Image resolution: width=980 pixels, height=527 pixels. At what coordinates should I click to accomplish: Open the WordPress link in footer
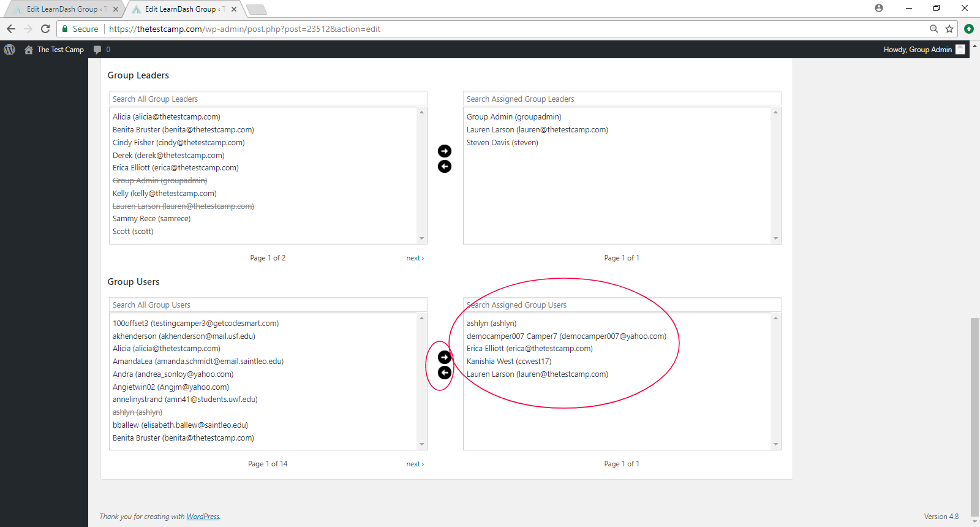coord(203,517)
